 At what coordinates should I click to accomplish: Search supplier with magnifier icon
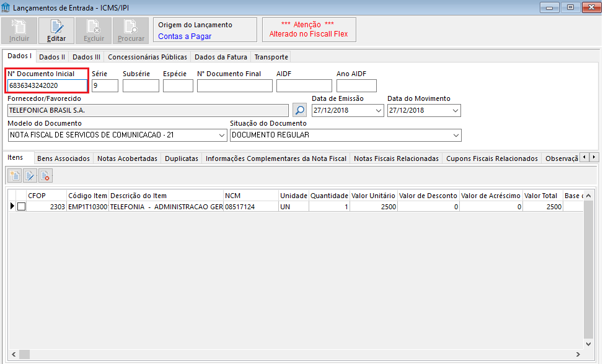pos(299,111)
